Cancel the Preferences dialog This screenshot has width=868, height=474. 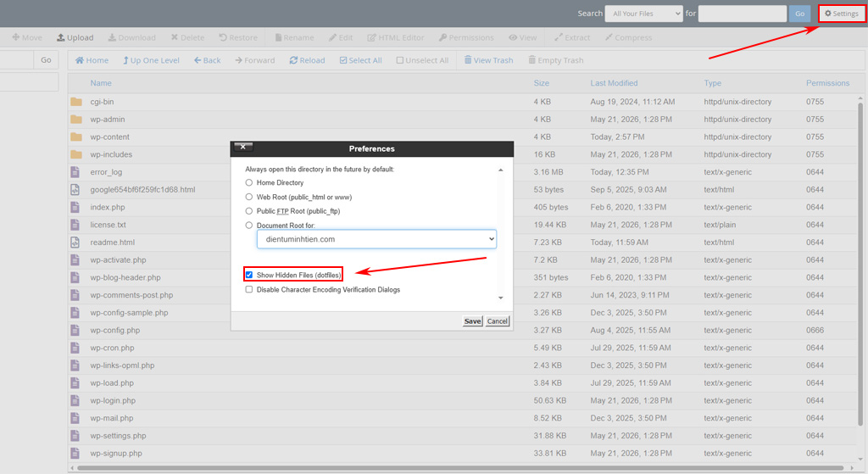(497, 321)
